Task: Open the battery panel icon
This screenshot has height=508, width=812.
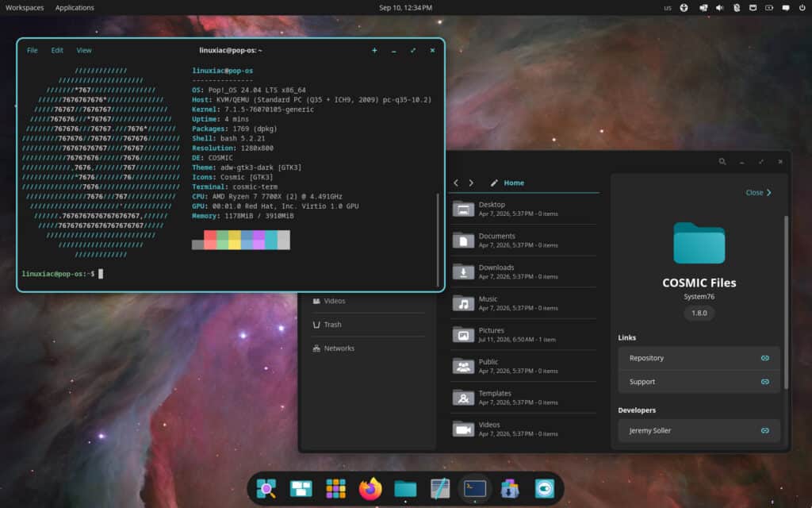Action: (769, 8)
